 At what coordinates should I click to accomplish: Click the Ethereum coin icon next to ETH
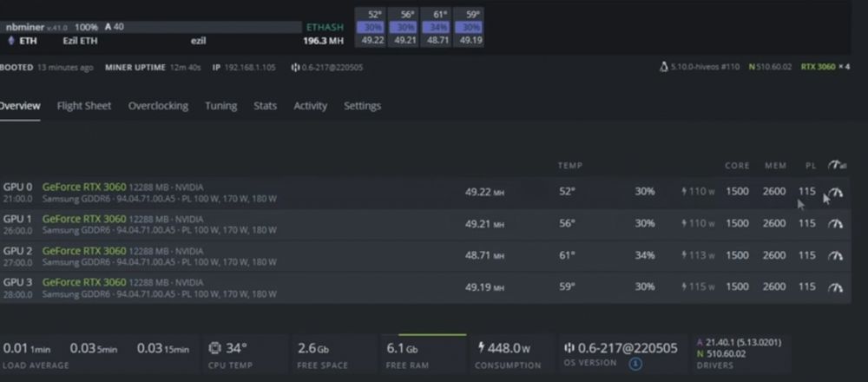pos(10,41)
